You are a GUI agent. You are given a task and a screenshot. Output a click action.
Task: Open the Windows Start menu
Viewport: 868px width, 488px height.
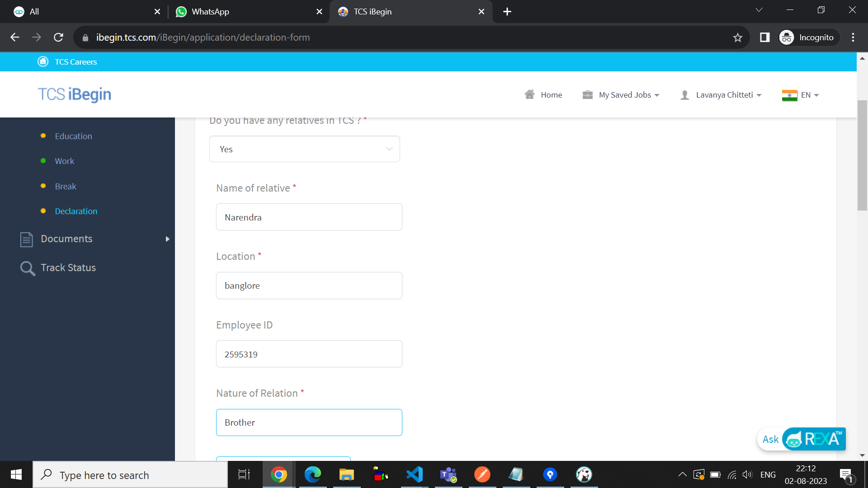16,474
